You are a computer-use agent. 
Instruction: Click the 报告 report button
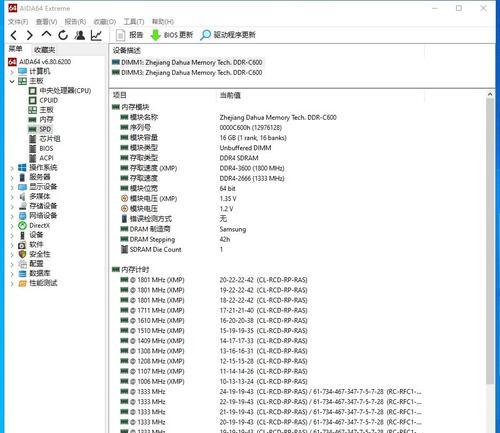click(129, 35)
